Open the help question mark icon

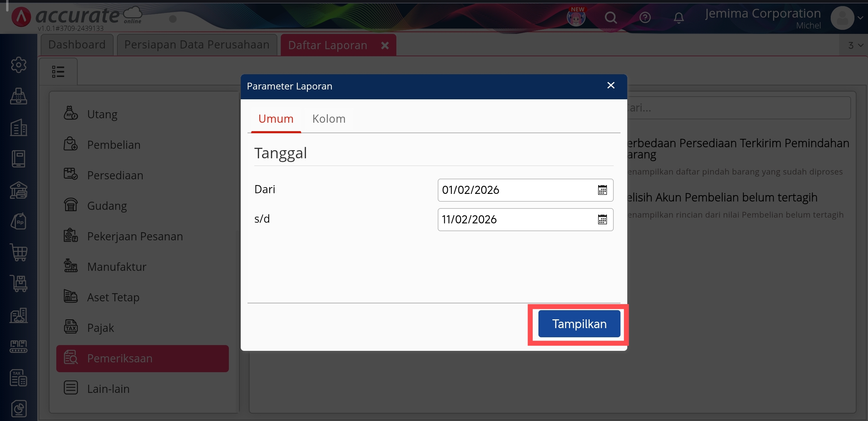(x=645, y=17)
